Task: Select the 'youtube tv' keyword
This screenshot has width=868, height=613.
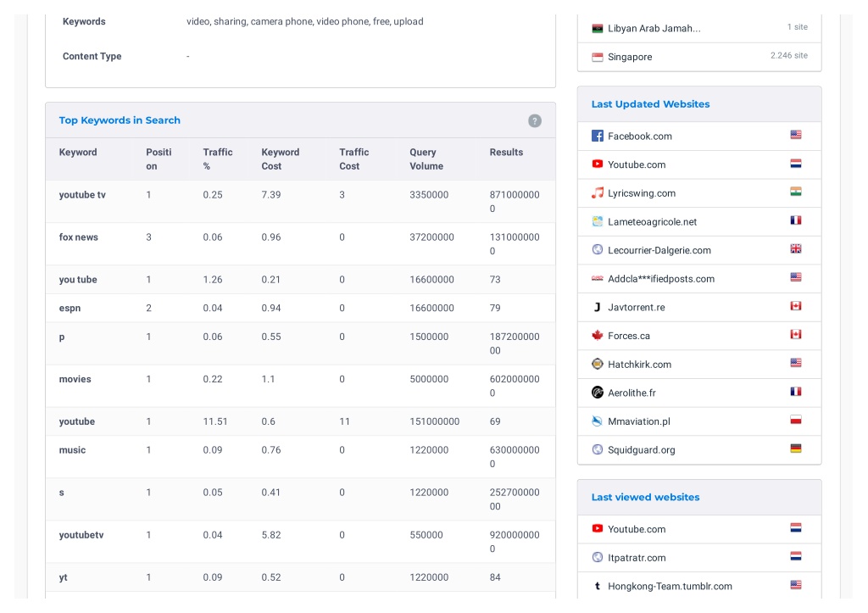Action: pos(82,195)
